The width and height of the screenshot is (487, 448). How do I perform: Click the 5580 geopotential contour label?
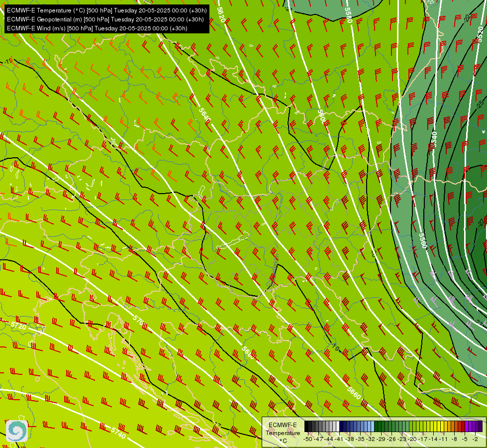(x=349, y=15)
